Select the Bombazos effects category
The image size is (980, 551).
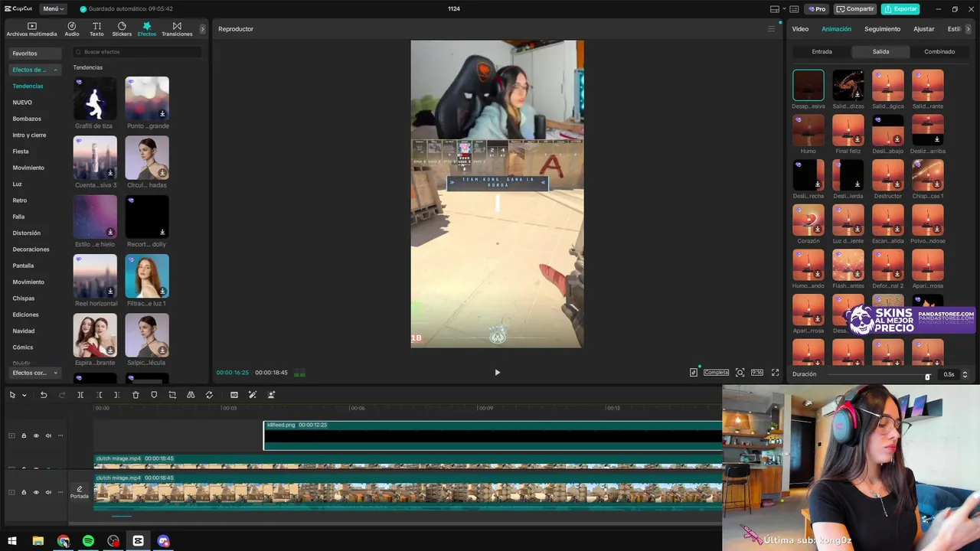27,119
